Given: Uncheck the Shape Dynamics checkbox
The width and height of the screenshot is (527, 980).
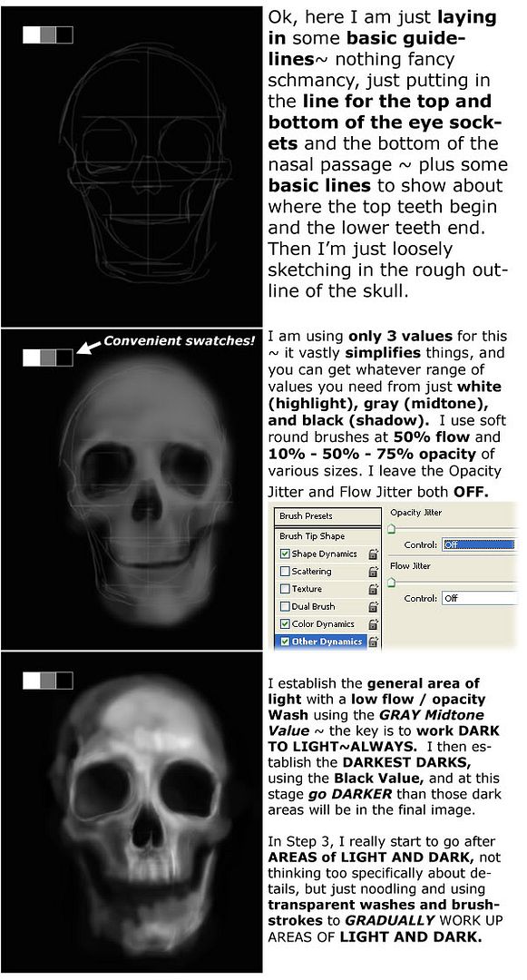Looking at the screenshot, I should (285, 554).
